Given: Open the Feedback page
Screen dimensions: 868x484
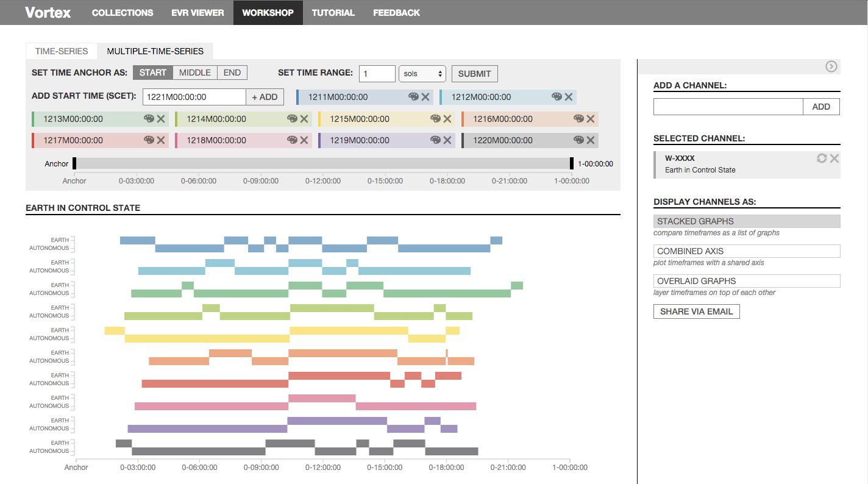Looking at the screenshot, I should click(397, 12).
